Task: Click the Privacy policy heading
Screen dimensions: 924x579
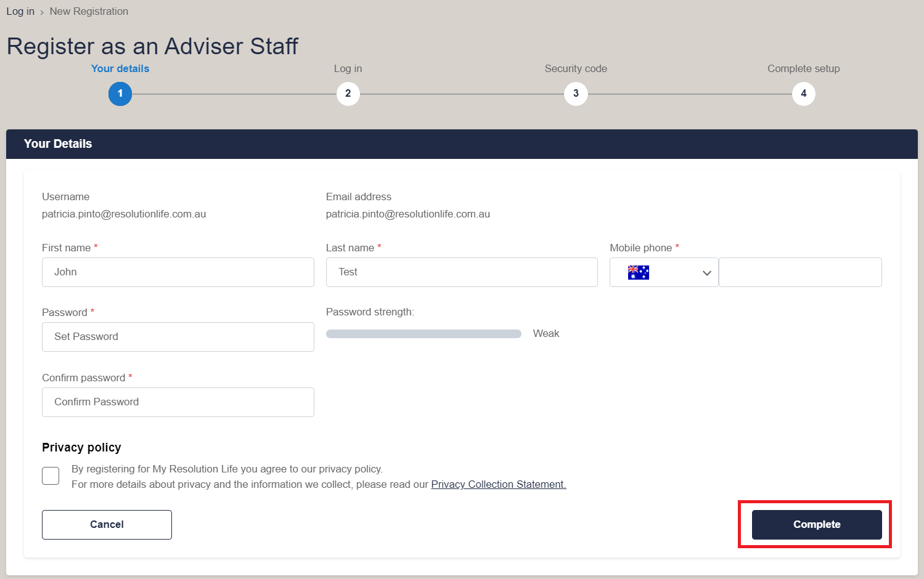Action: (81, 447)
